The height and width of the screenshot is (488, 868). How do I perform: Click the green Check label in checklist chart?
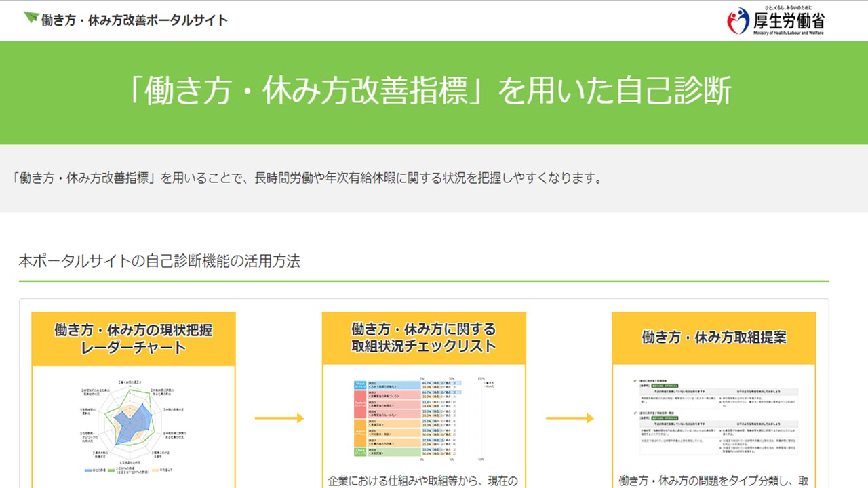coord(360,451)
